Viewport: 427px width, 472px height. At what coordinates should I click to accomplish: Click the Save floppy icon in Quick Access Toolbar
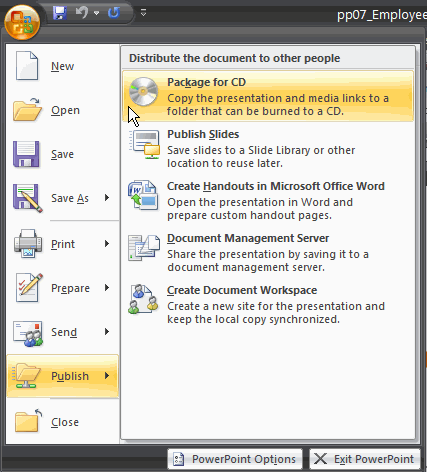(60, 13)
